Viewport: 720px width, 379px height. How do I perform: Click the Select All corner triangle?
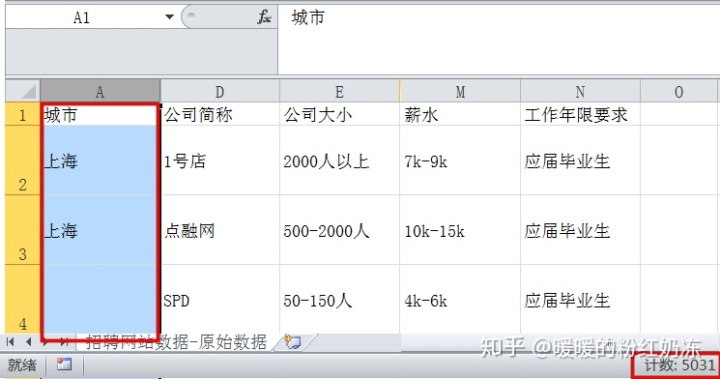point(22,91)
